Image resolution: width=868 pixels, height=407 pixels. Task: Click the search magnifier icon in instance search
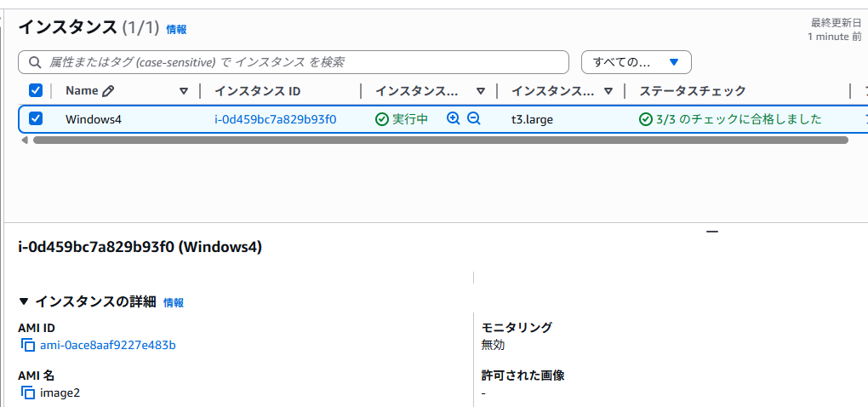coord(35,62)
